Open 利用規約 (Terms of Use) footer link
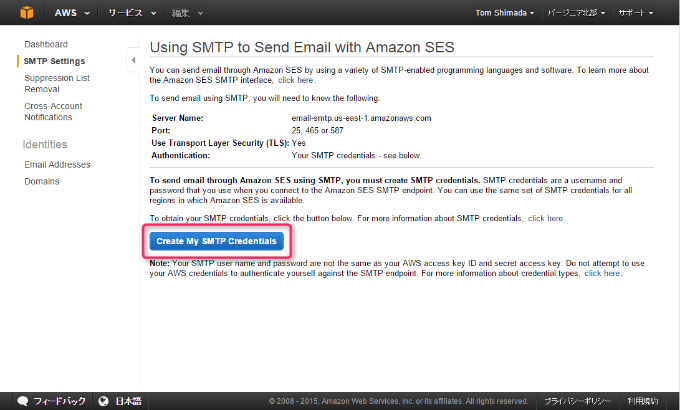This screenshot has width=680, height=410. coord(643,401)
